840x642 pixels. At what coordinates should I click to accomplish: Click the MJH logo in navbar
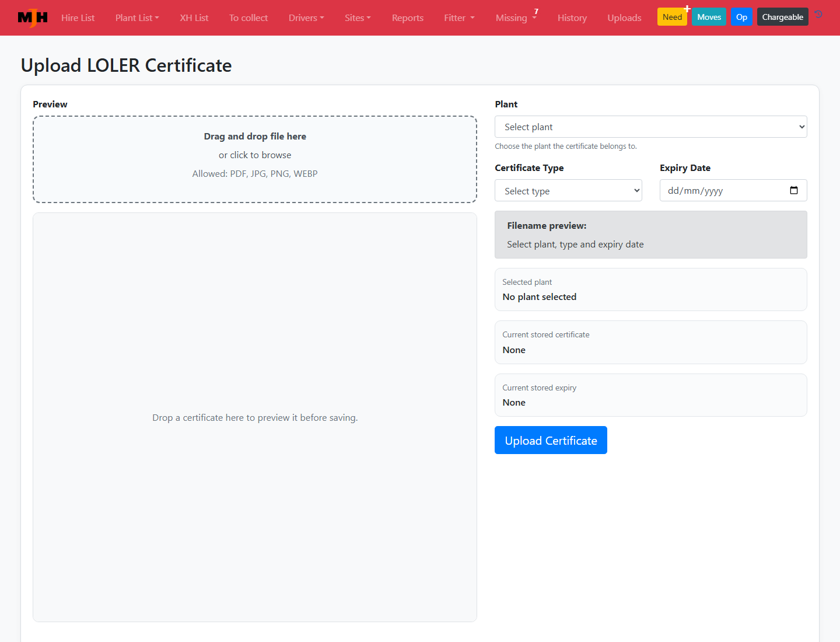coord(33,18)
